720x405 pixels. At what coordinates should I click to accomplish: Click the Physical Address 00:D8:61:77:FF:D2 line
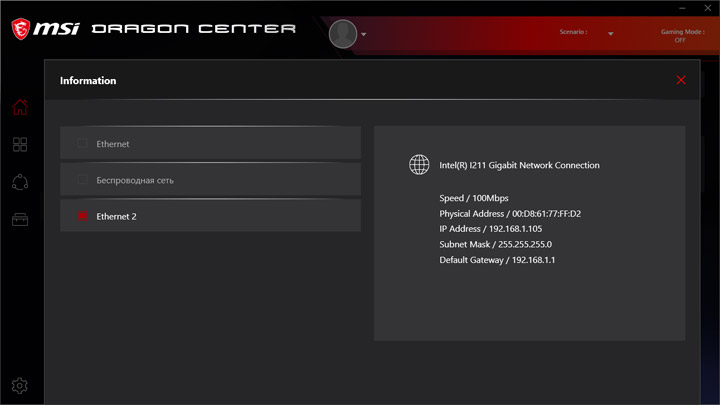[x=510, y=214]
